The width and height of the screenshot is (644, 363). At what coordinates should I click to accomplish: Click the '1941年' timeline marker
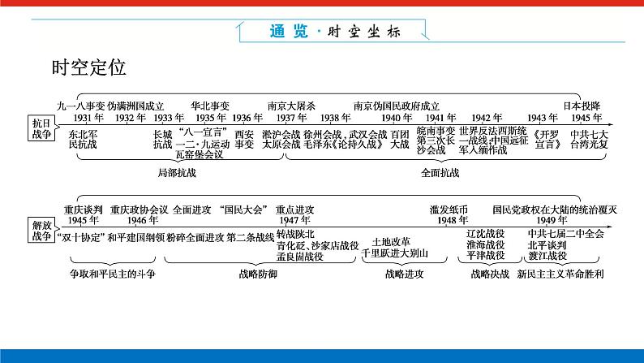pyautogui.click(x=440, y=118)
